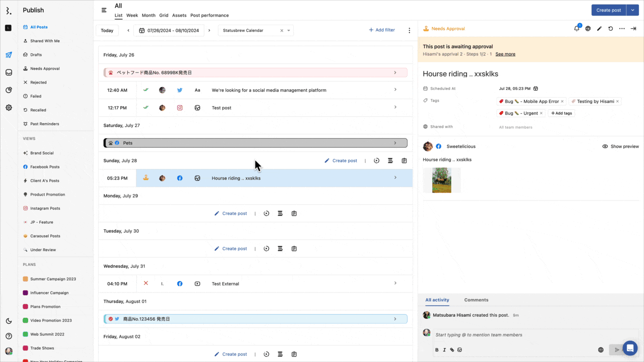The image size is (644, 362).
Task: Click the bold formatting button in comment box
Action: coord(437,350)
